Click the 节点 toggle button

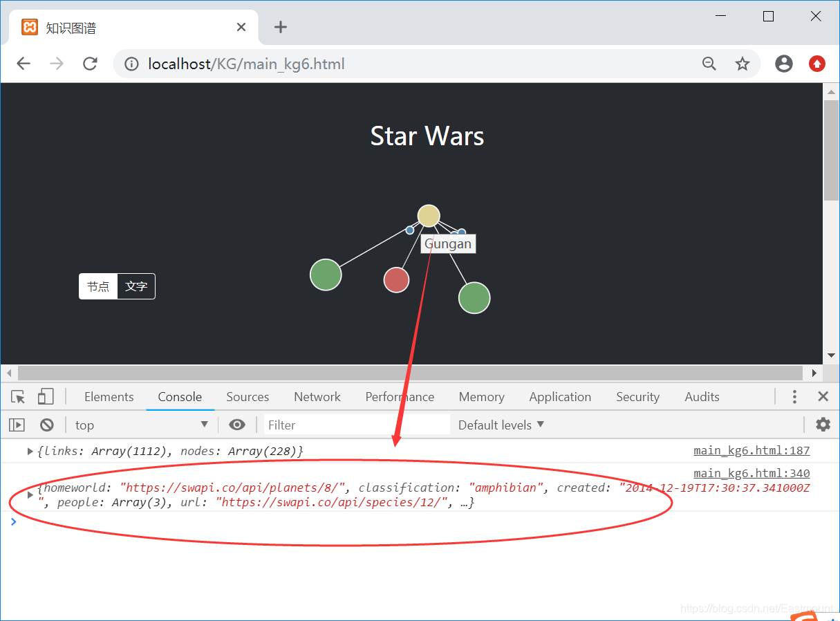[98, 286]
